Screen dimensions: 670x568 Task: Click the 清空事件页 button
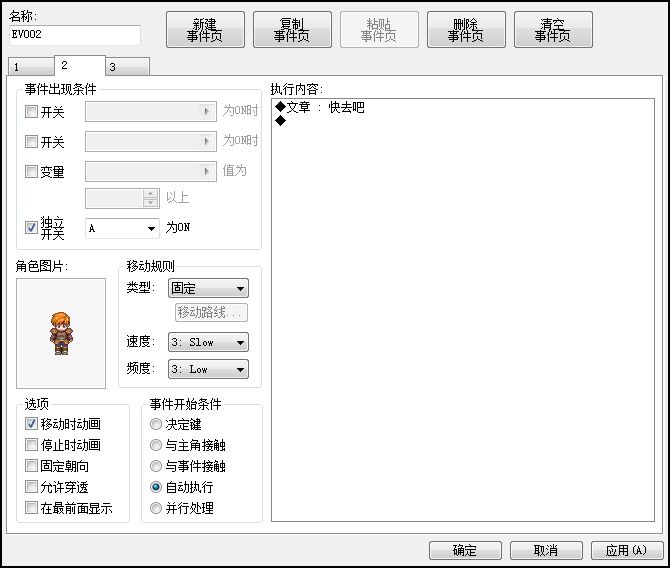click(553, 29)
